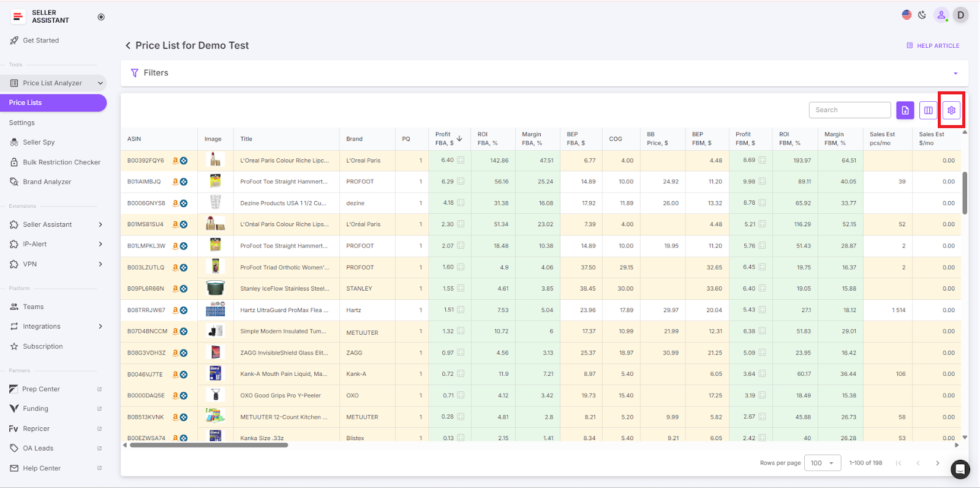Open calculator icon next to FBM profit 8.69

pyautogui.click(x=763, y=161)
